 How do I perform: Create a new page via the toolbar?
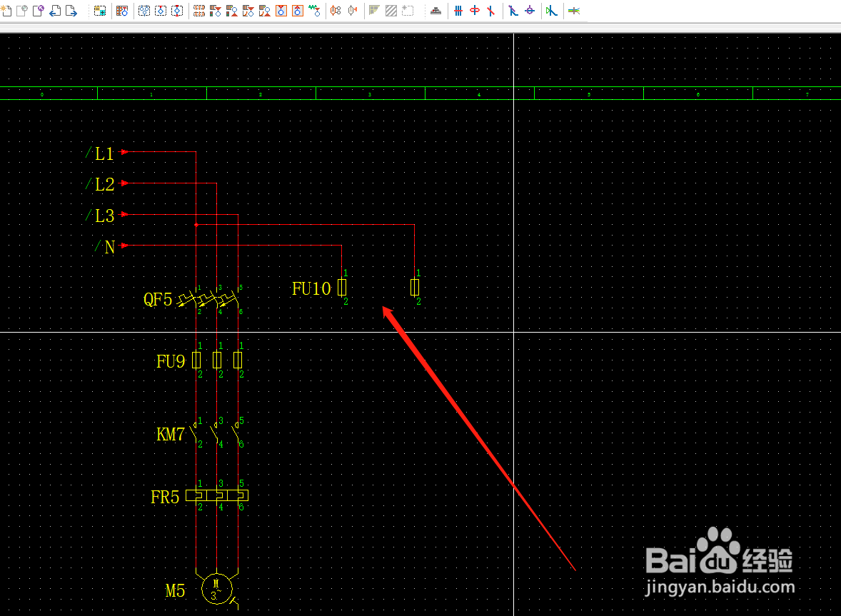click(x=6, y=10)
